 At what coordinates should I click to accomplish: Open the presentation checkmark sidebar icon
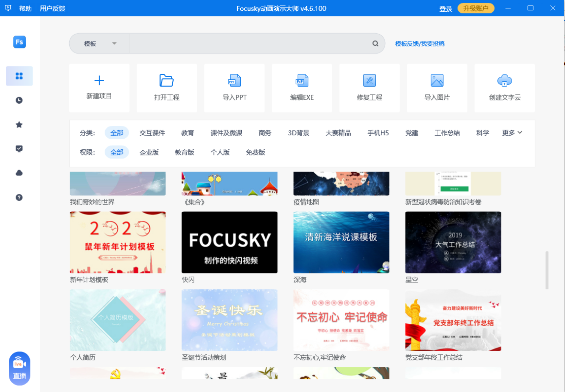(x=19, y=149)
